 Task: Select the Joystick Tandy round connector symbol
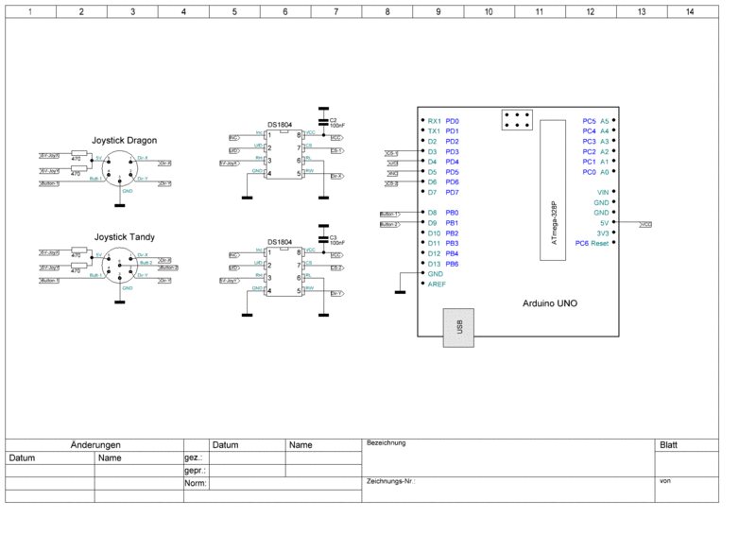(120, 266)
